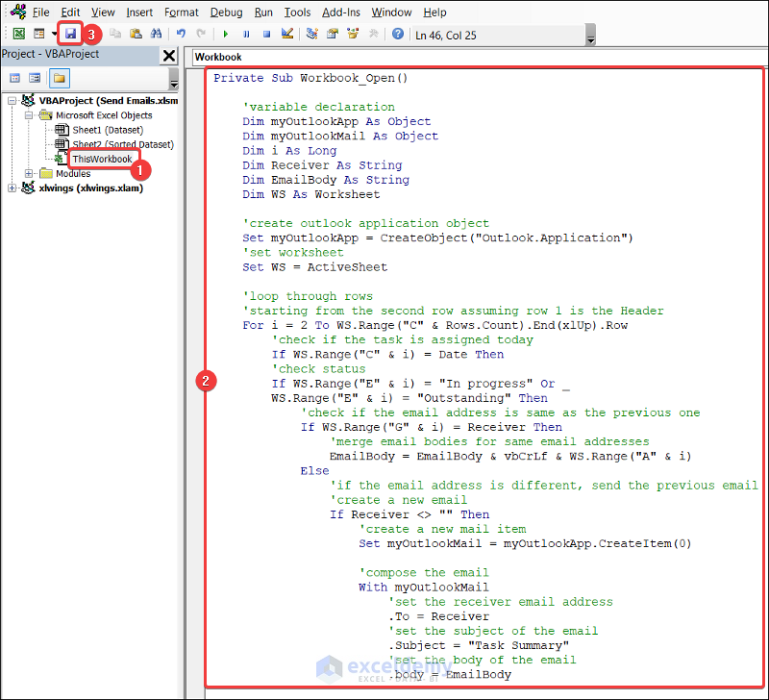769x700 pixels.
Task: Select VBAProject (Send Emails.xlsm) in tree
Action: [109, 101]
